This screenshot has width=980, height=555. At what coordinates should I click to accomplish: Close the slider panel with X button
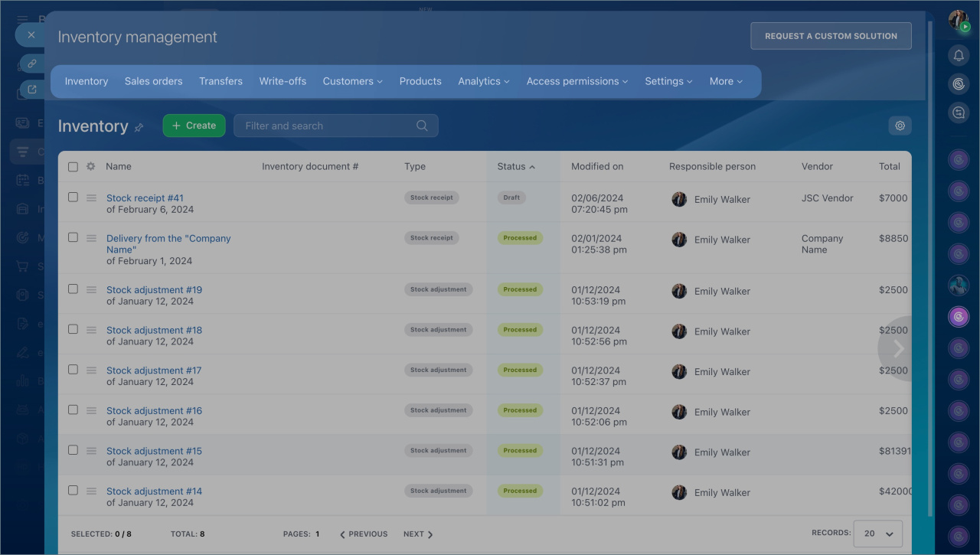(31, 34)
